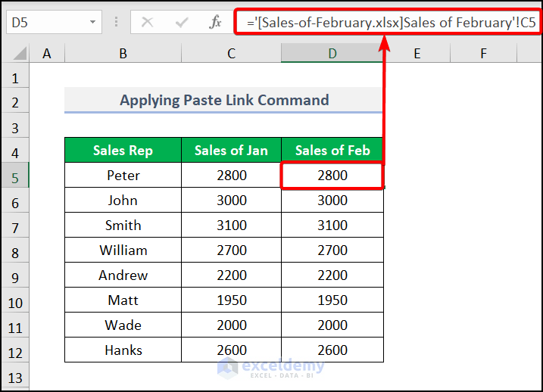The image size is (543, 392).
Task: Open the Name Box dropdown arrow
Action: 92,22
